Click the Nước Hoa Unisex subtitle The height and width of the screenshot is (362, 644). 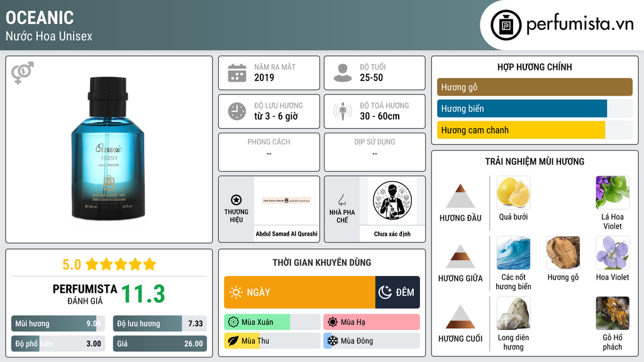[x=49, y=36]
